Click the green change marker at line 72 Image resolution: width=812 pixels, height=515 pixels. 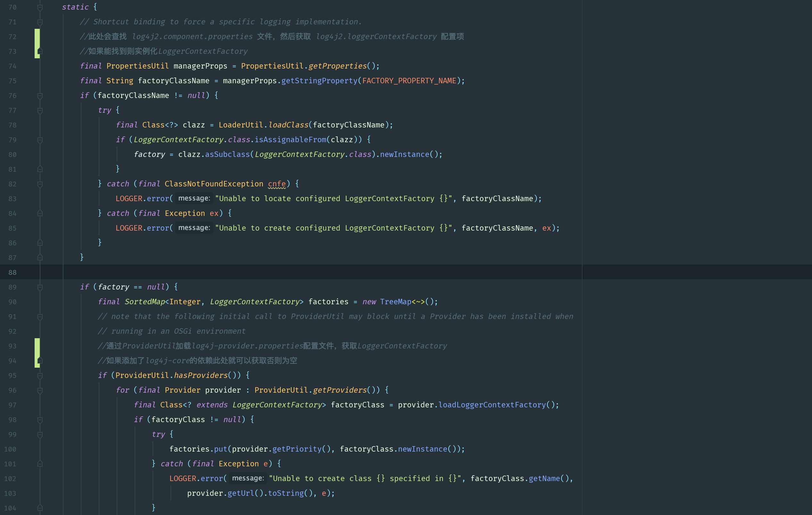[37, 44]
